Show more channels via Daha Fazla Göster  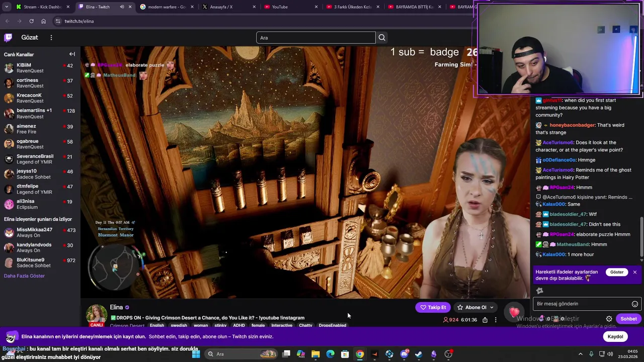24,276
